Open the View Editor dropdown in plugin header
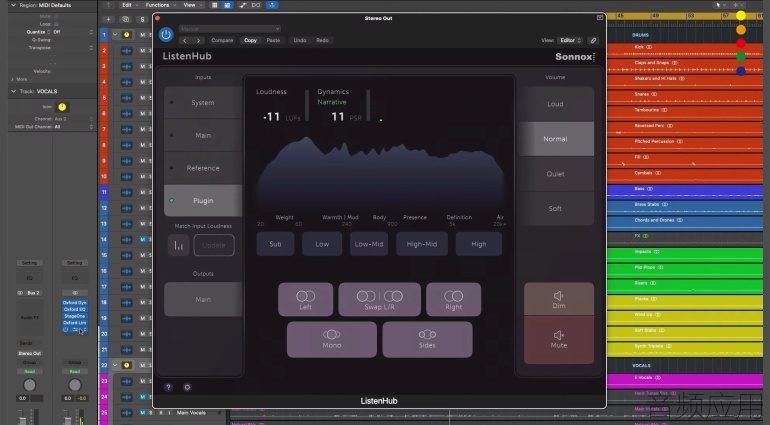Viewport: 770px width, 425px height. pyautogui.click(x=571, y=40)
